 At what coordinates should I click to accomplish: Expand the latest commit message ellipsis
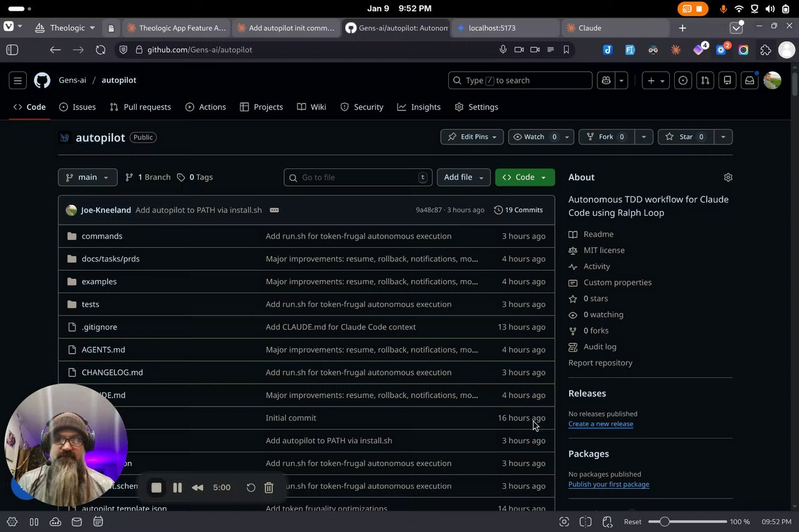274,210
